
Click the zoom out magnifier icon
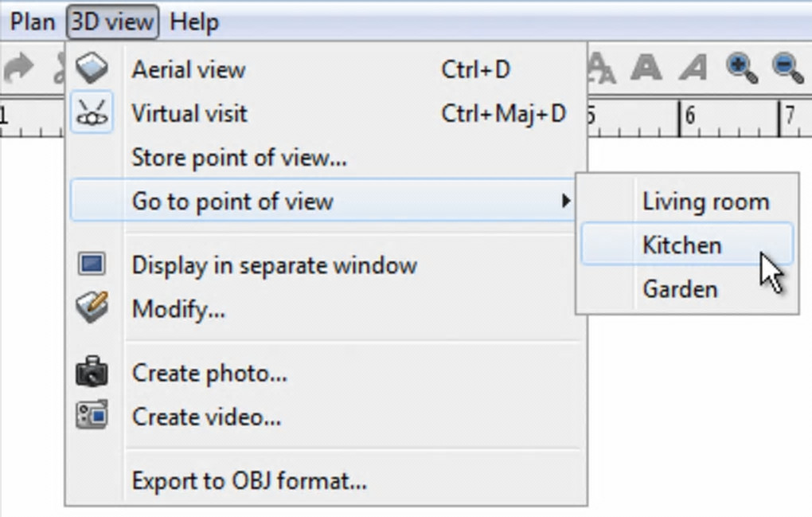point(787,69)
